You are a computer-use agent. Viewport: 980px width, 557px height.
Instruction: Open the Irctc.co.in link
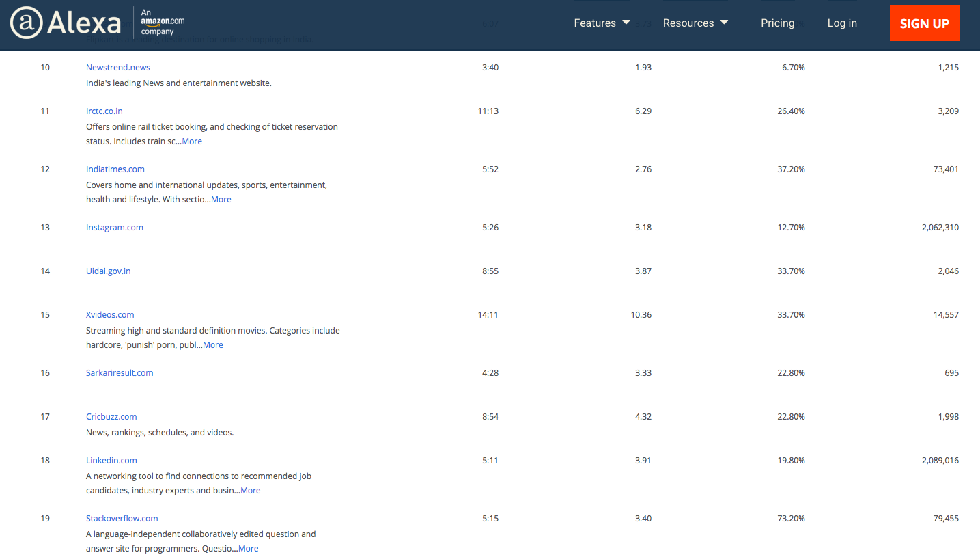pos(104,111)
